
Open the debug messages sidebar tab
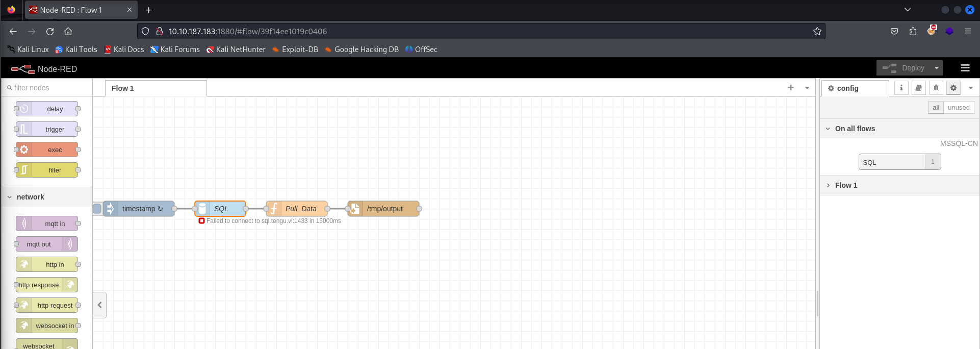click(936, 88)
